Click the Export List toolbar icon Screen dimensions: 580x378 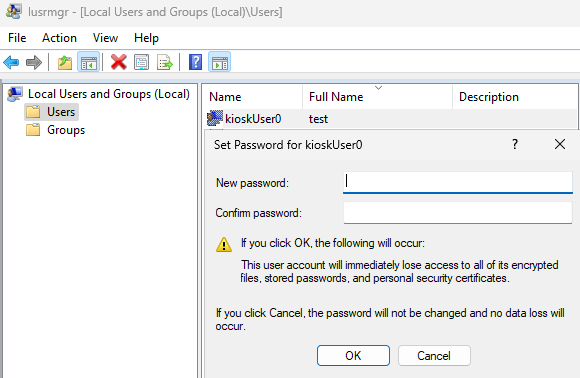(165, 62)
